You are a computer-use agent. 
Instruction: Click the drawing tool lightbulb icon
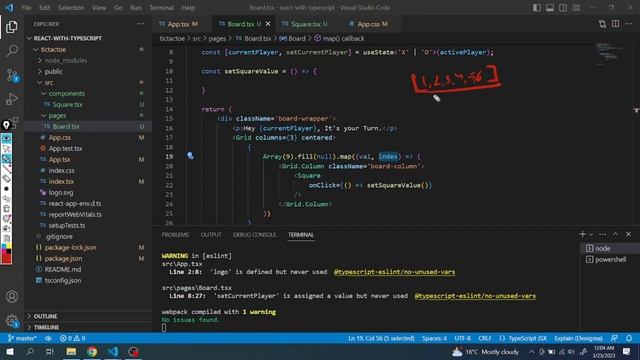click(x=6, y=125)
